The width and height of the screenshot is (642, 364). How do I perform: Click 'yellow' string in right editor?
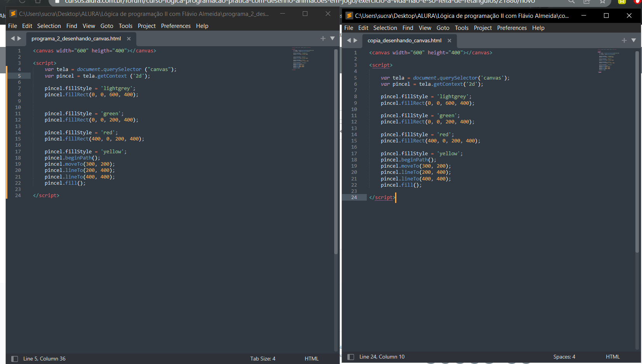[448, 154]
